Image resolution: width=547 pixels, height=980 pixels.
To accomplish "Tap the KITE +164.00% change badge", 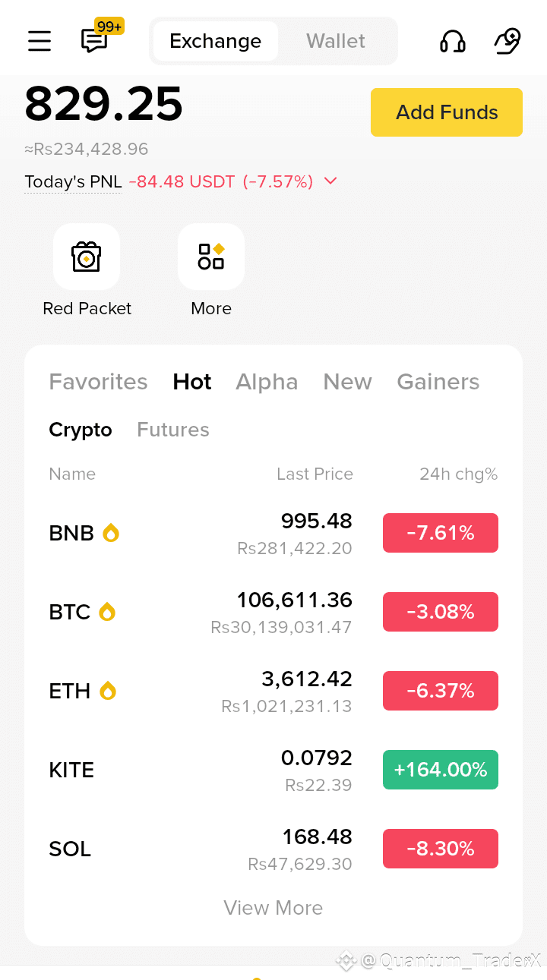I will tap(441, 770).
